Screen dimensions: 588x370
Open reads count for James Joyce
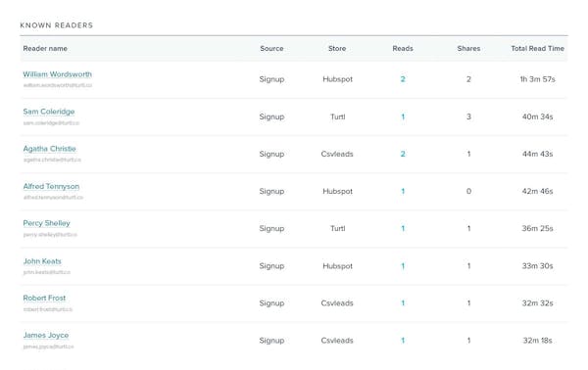[x=403, y=341]
